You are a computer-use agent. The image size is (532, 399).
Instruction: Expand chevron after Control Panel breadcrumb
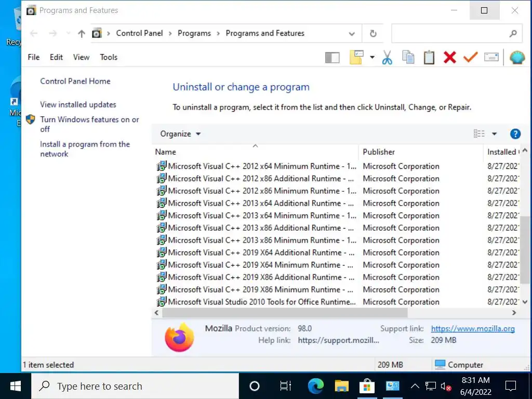point(170,33)
